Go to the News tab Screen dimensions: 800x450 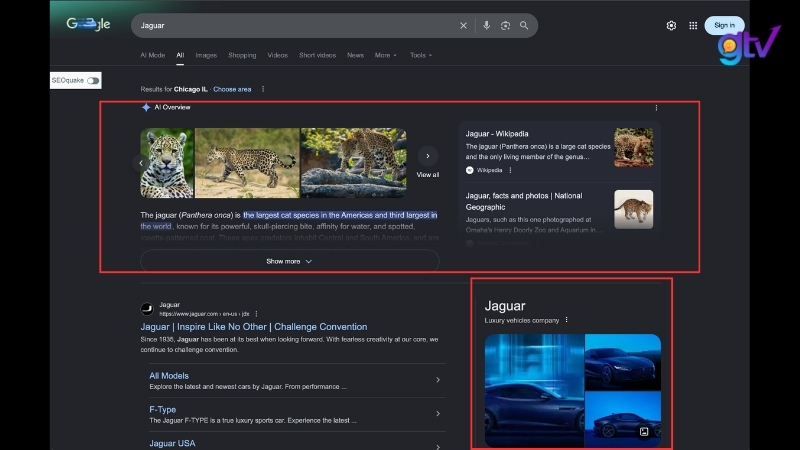click(356, 55)
